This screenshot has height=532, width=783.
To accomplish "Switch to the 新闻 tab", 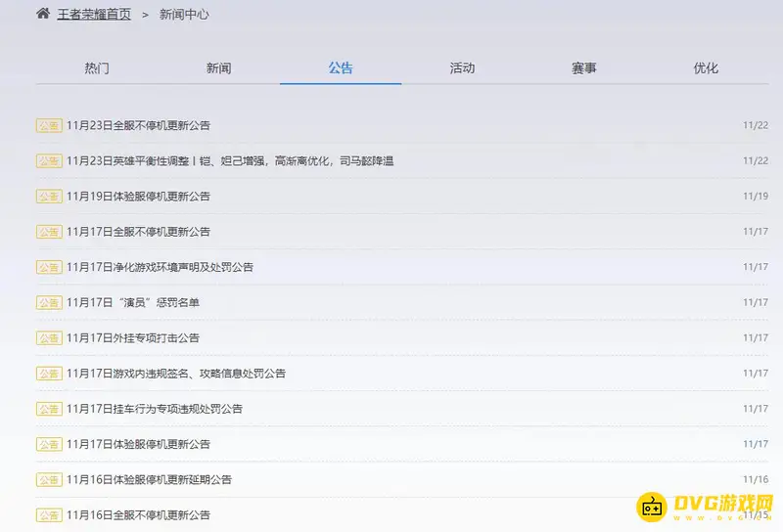I will coord(218,67).
